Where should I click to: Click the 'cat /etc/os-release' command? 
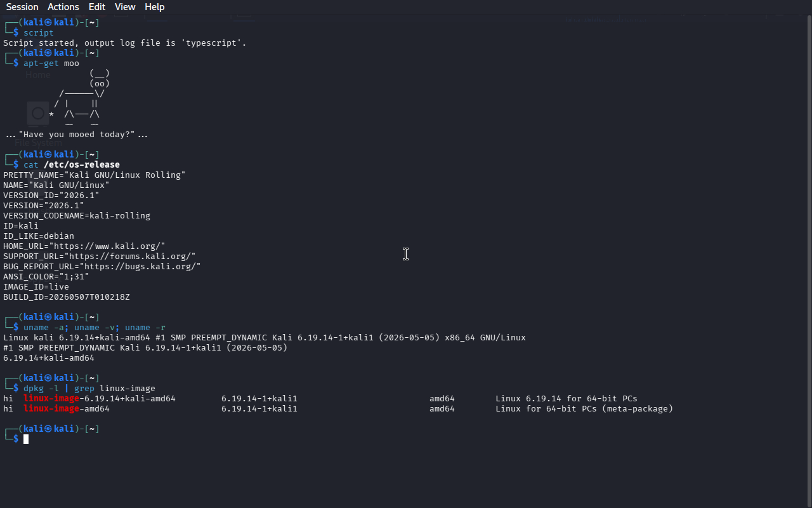[72, 165]
